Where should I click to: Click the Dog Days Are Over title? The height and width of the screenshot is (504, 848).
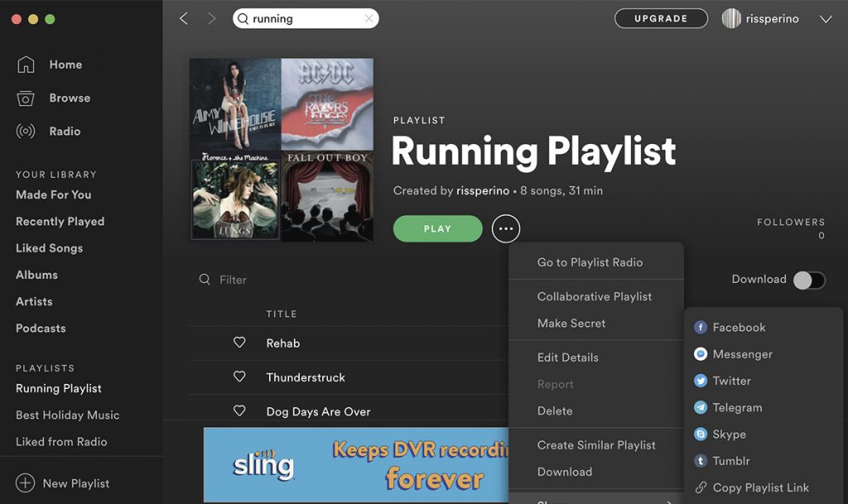click(318, 411)
